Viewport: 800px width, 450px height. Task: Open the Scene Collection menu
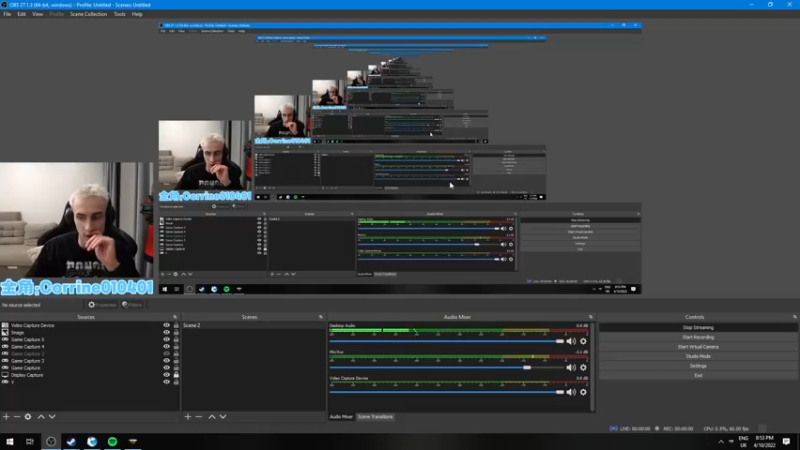tap(88, 14)
